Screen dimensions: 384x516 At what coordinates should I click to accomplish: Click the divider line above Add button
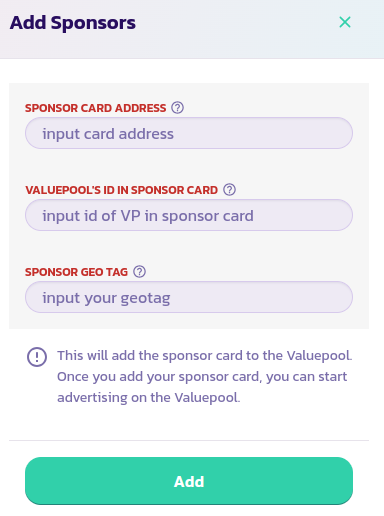click(189, 440)
